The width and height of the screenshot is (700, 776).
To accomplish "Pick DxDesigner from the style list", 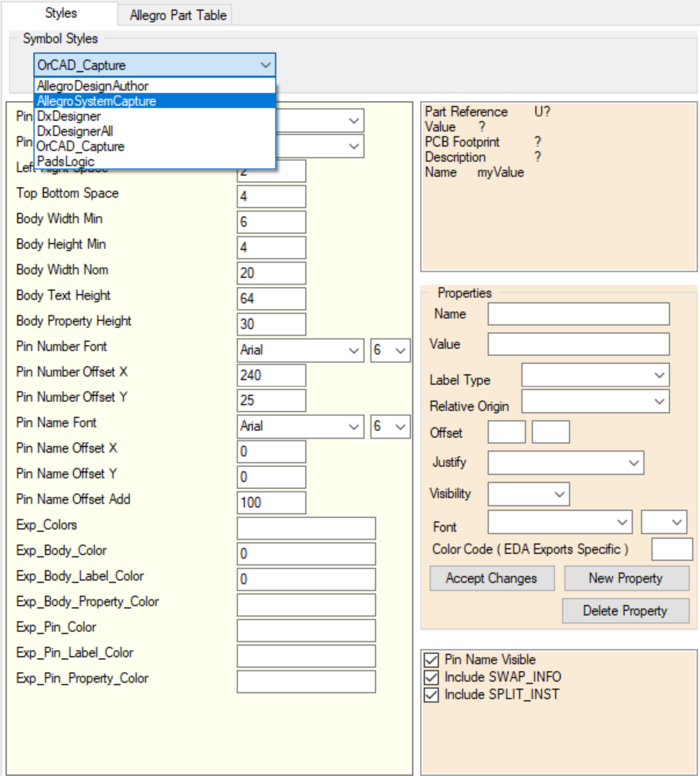I will 155,116.
